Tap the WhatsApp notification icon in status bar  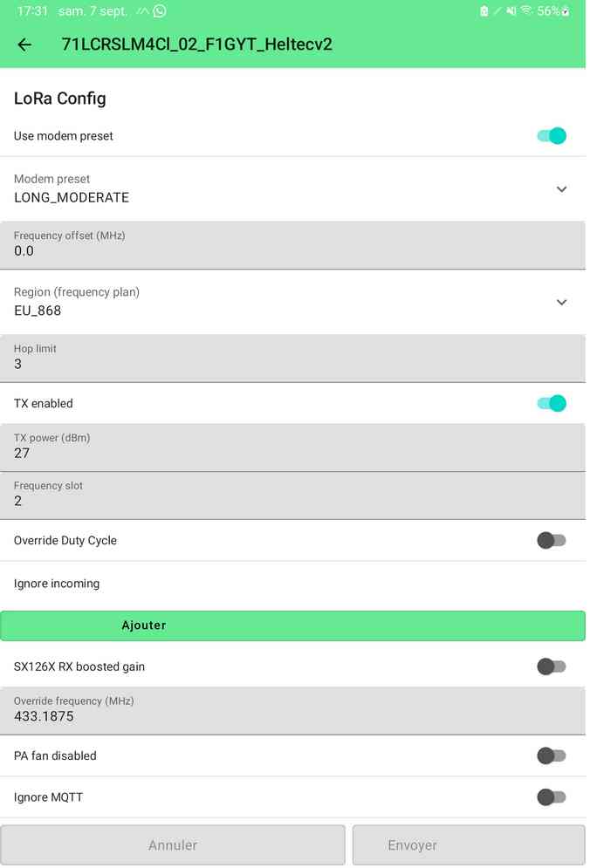click(x=160, y=11)
